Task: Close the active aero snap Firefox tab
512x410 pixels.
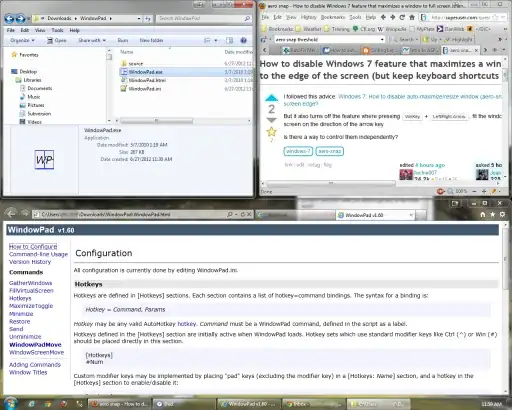Action: 476,50
